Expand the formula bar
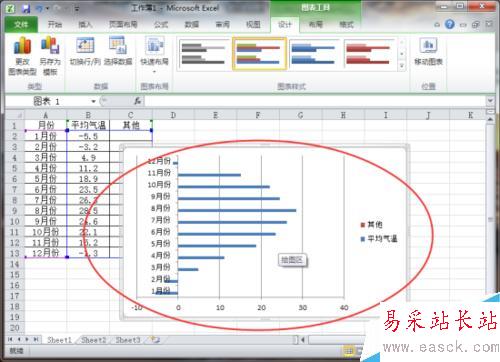Image resolution: width=500 pixels, height=362 pixels. [x=490, y=101]
